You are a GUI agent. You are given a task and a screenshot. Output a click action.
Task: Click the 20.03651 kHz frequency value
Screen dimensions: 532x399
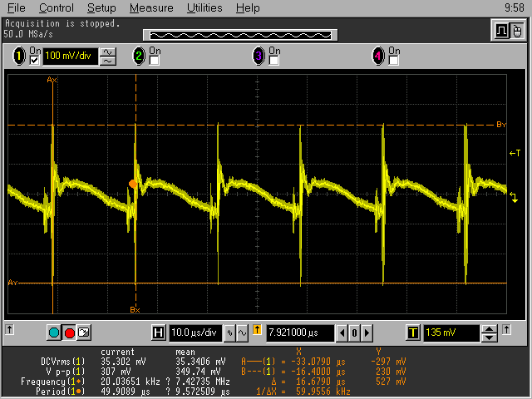(x=131, y=382)
